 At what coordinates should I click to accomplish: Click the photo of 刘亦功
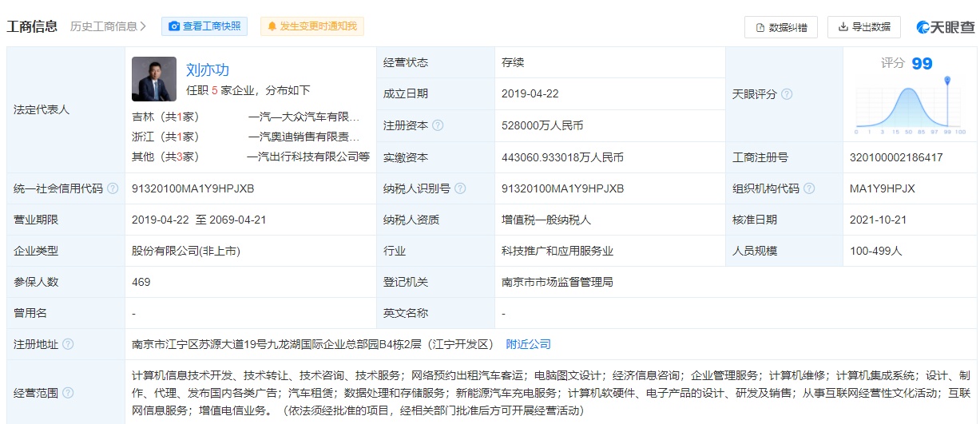[154, 79]
